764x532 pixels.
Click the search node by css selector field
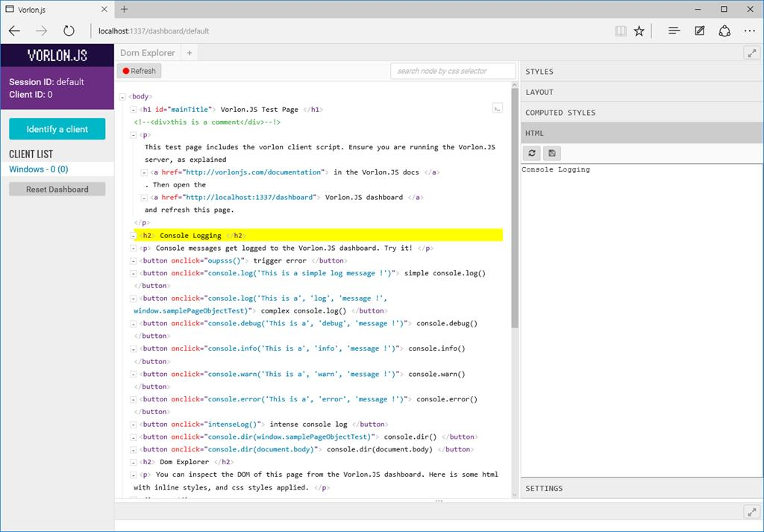[451, 70]
